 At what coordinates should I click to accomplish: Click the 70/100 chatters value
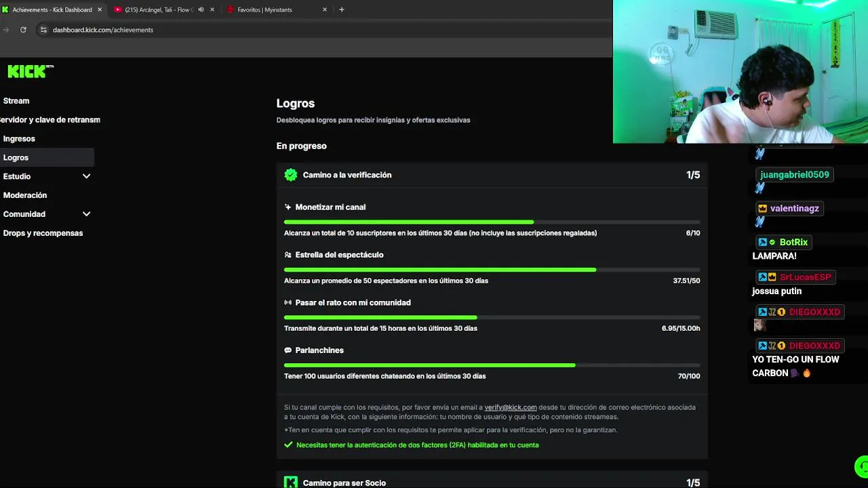(x=689, y=376)
